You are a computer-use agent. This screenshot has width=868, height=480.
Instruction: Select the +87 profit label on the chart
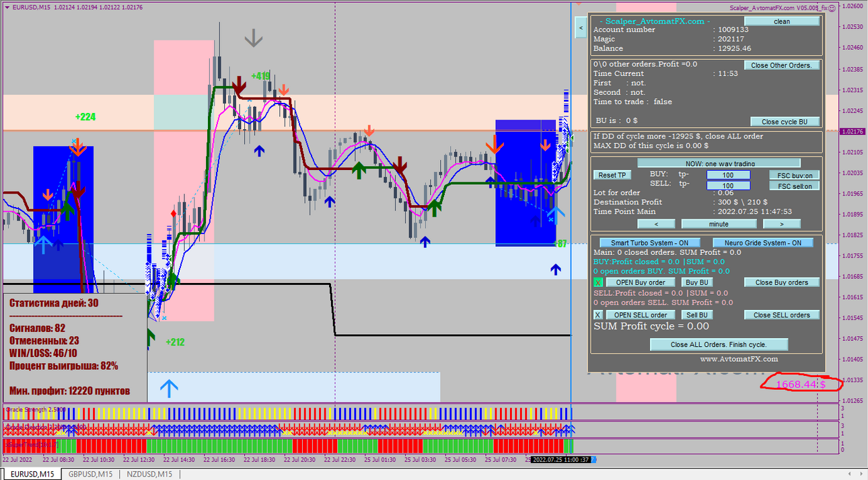point(560,244)
